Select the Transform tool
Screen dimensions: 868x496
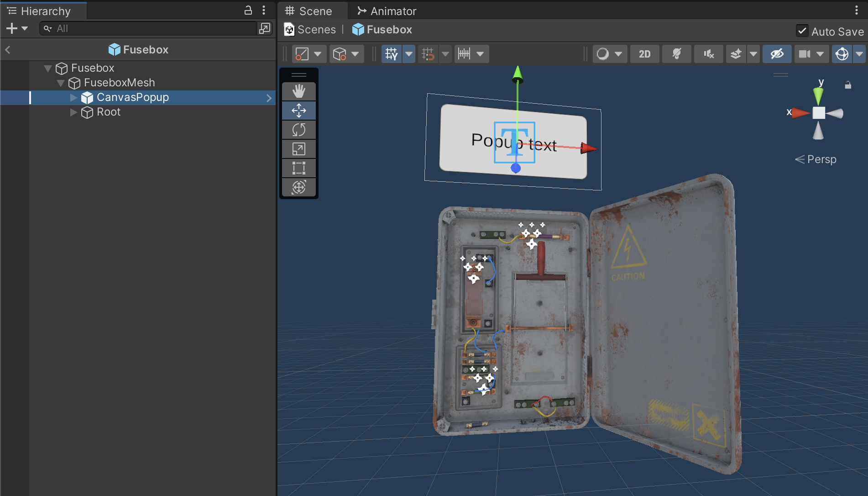click(299, 187)
